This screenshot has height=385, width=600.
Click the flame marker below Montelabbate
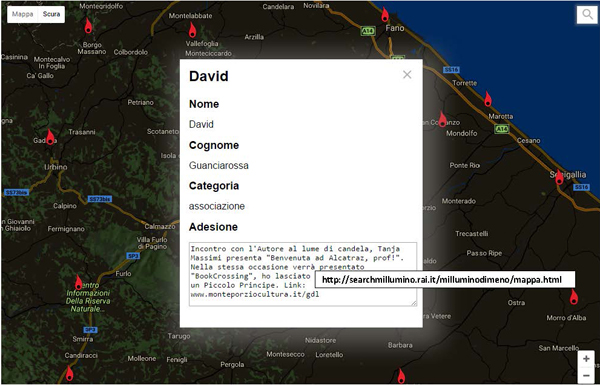tap(192, 30)
